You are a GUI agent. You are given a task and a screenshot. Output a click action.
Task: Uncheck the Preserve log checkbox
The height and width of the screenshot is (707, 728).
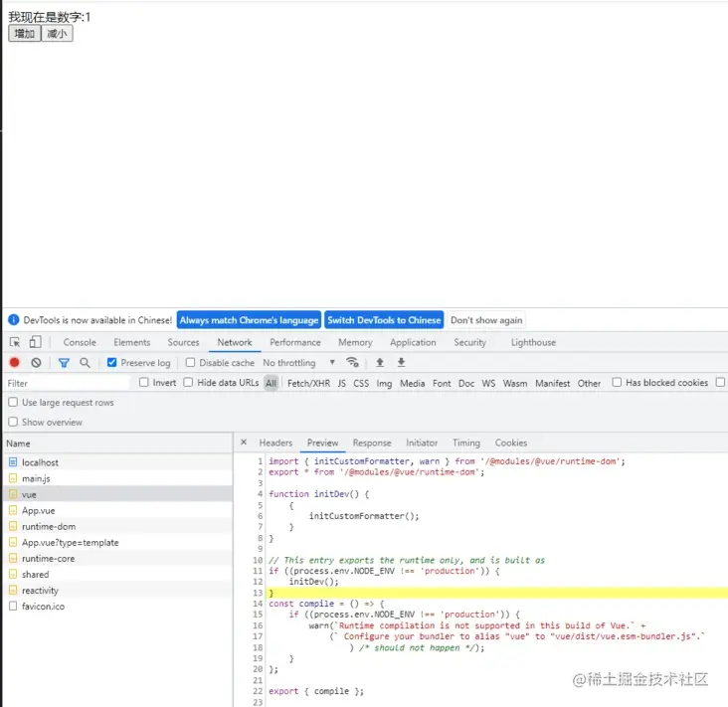[x=112, y=363]
